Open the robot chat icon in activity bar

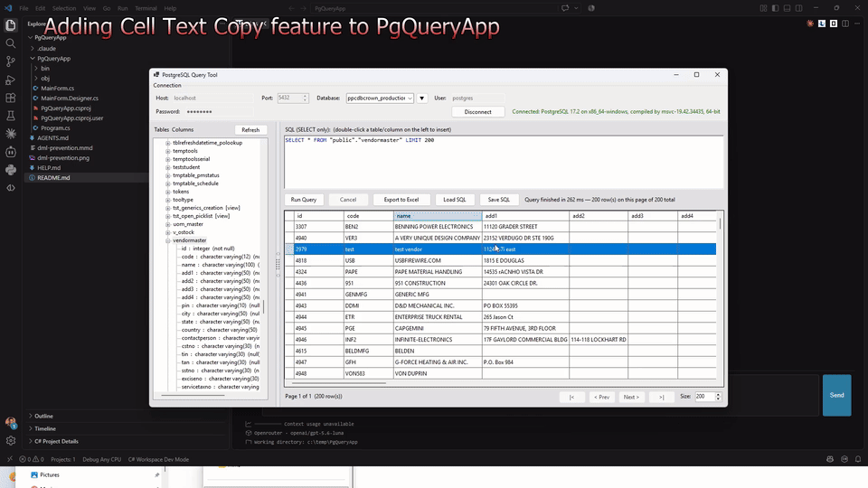coord(11,152)
